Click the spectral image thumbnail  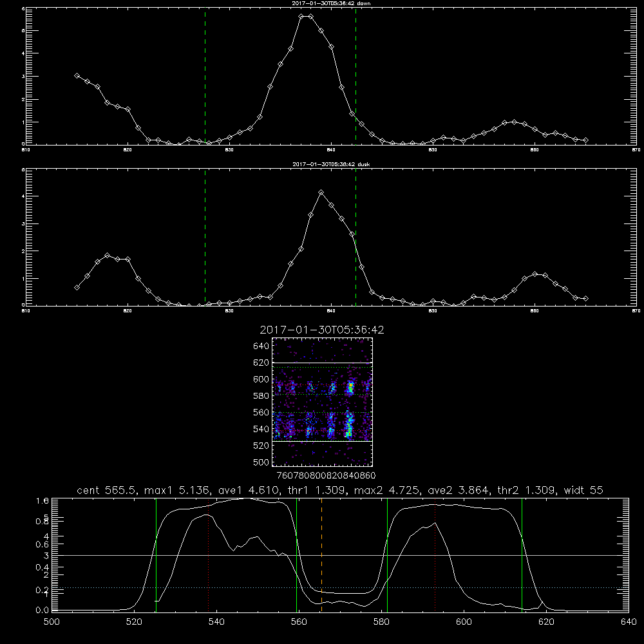coord(323,402)
